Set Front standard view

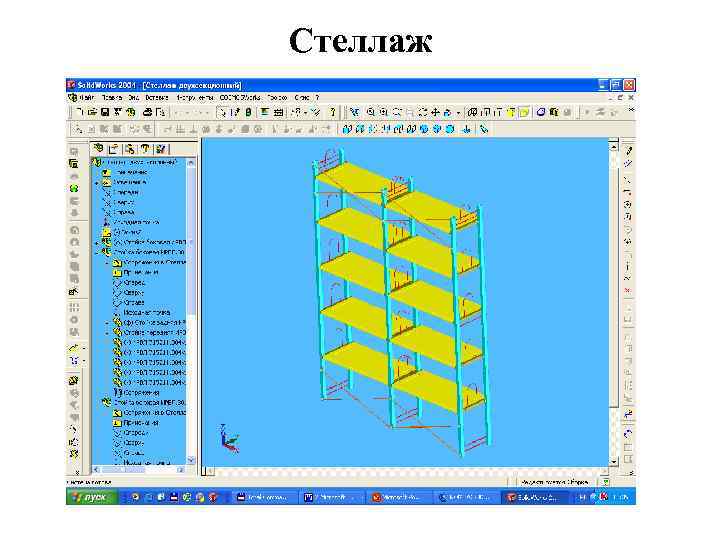[347, 129]
